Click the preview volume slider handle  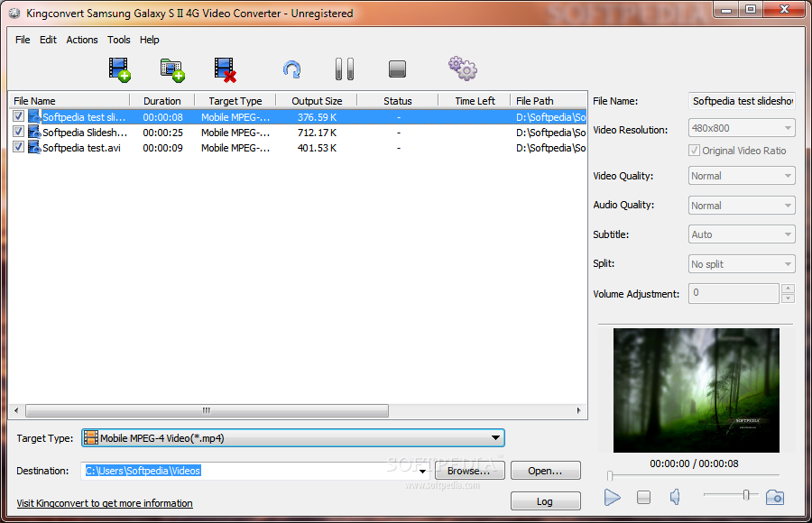point(746,495)
